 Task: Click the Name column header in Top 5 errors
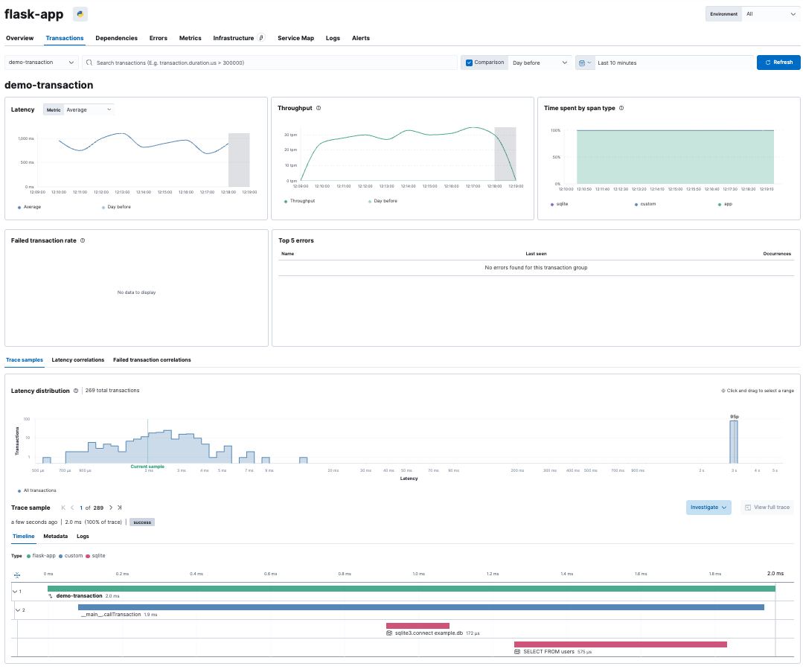click(x=287, y=254)
